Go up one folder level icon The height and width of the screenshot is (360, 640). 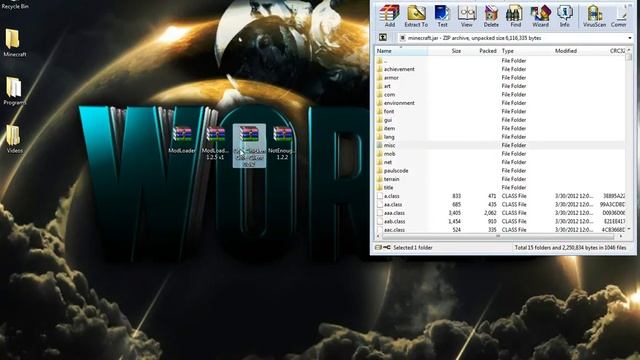(x=383, y=38)
